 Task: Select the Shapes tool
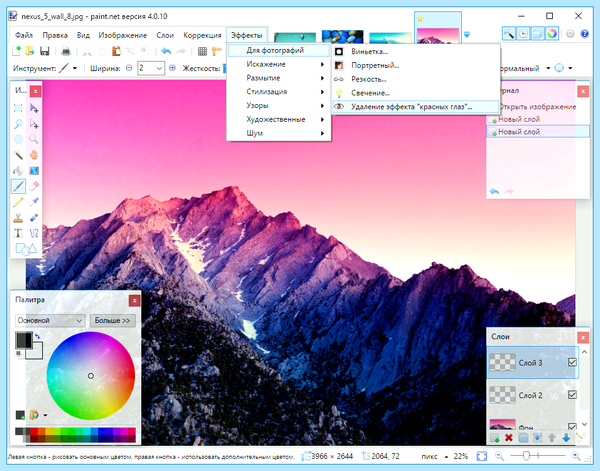click(x=26, y=249)
